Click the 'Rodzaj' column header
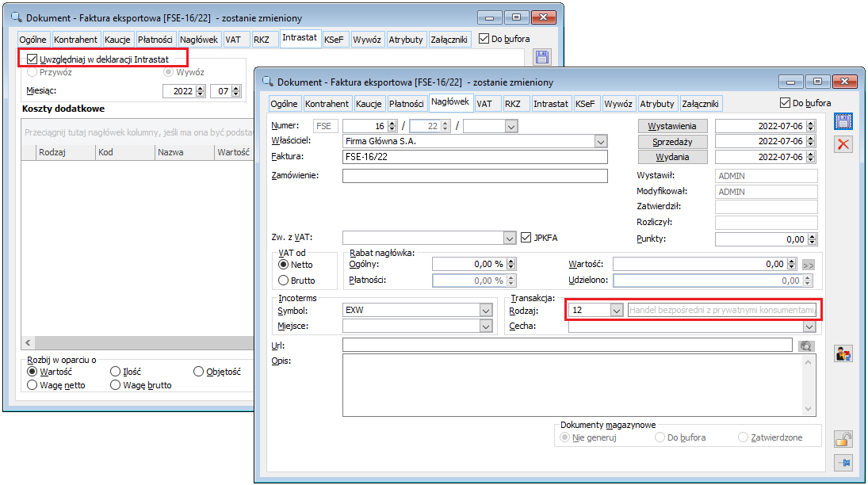The image size is (868, 485). pos(65,152)
